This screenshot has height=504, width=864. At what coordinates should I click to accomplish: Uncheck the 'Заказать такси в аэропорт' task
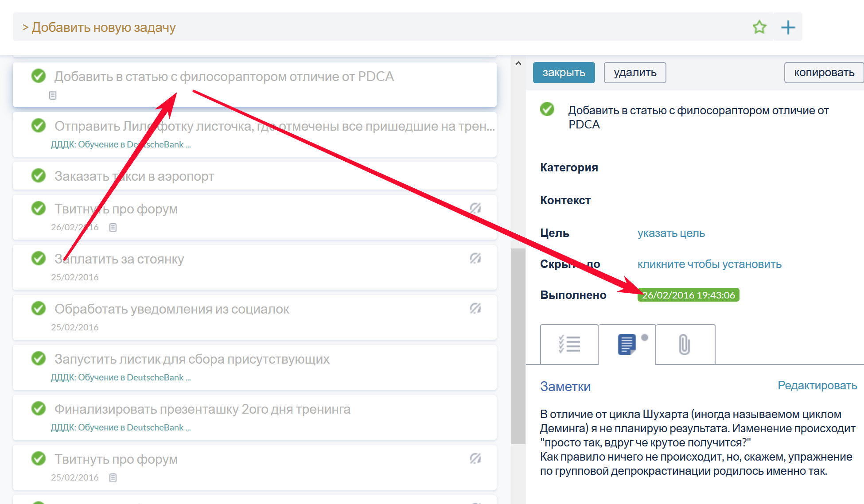click(39, 176)
